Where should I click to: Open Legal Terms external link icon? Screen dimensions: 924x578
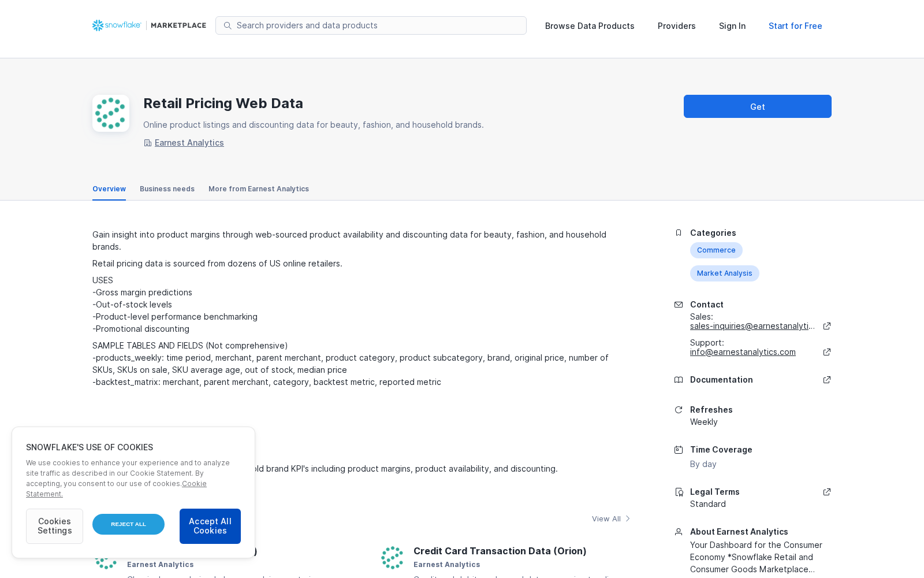click(x=827, y=492)
